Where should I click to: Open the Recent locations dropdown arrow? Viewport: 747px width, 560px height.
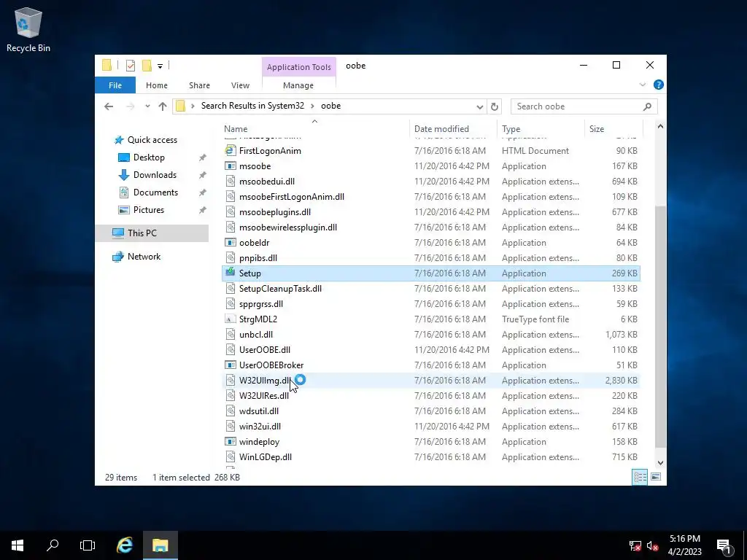click(147, 106)
